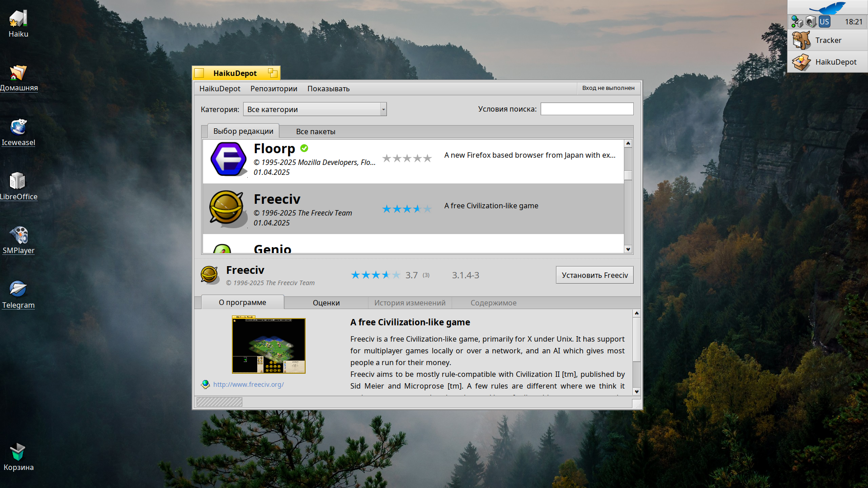Viewport: 868px width, 488px height.
Task: Open LibreOffice desktop icon
Action: pos(18,182)
